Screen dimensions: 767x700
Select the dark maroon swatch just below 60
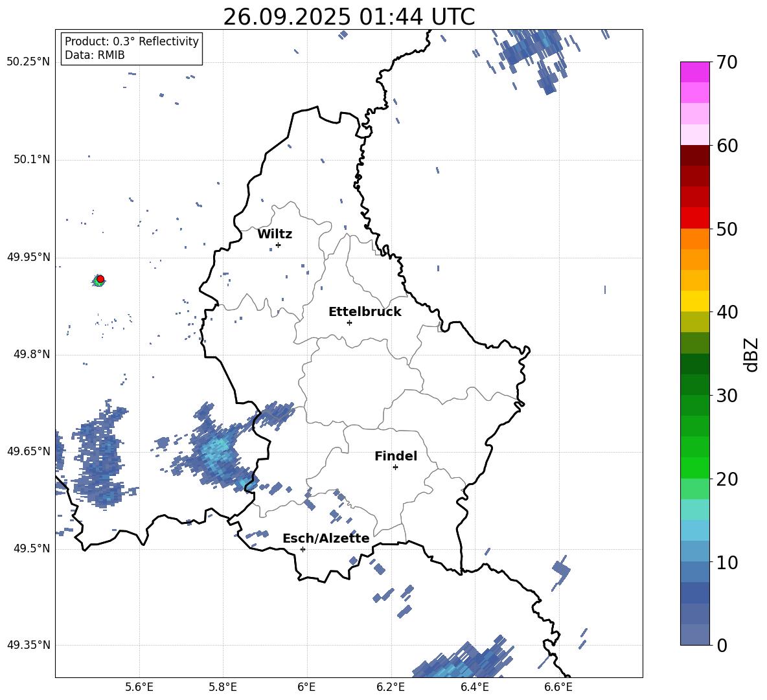click(694, 155)
